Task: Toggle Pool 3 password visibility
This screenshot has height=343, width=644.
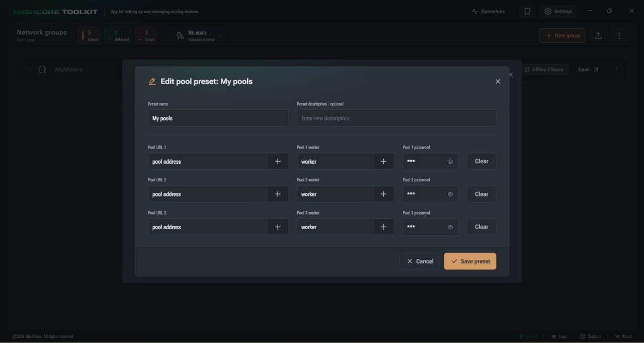Action: pyautogui.click(x=450, y=227)
